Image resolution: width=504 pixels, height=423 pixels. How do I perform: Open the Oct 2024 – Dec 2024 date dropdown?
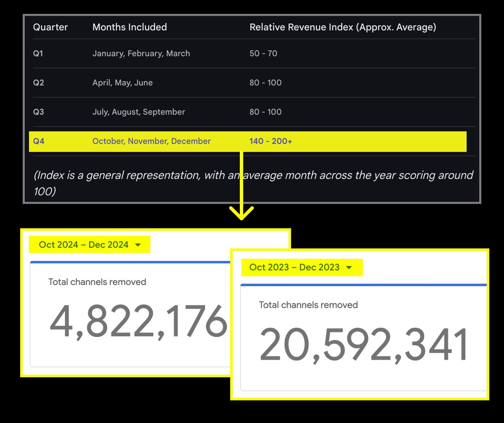[x=89, y=245]
